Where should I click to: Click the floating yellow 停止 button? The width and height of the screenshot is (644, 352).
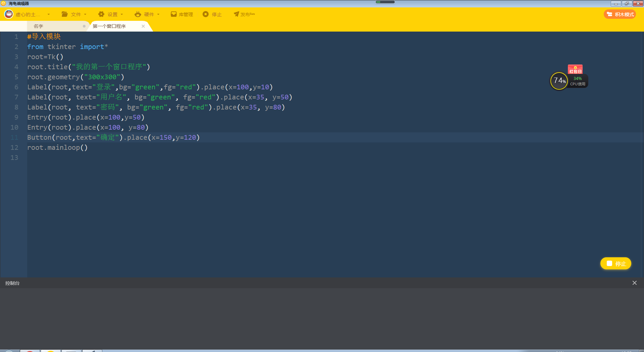pyautogui.click(x=616, y=264)
